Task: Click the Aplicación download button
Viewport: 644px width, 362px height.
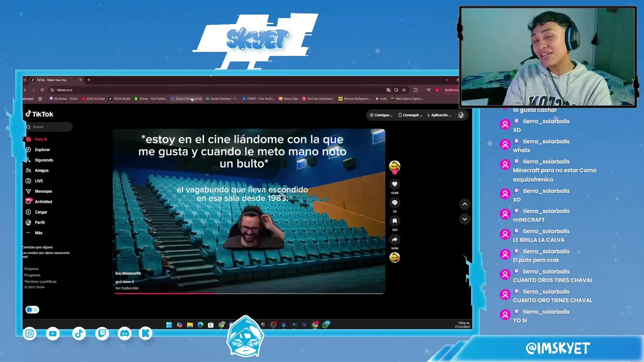Action: click(x=439, y=115)
